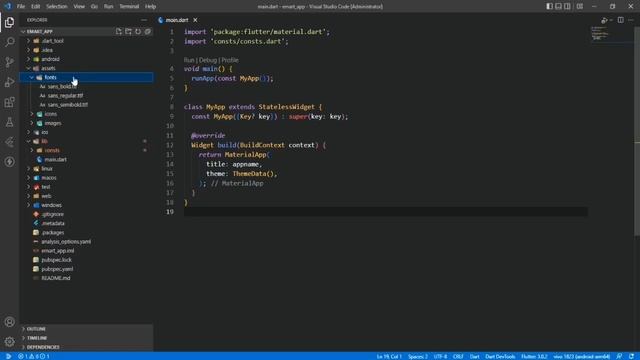This screenshot has width=640, height=360.
Task: Collapse the assets folder
Action: (87, 68)
